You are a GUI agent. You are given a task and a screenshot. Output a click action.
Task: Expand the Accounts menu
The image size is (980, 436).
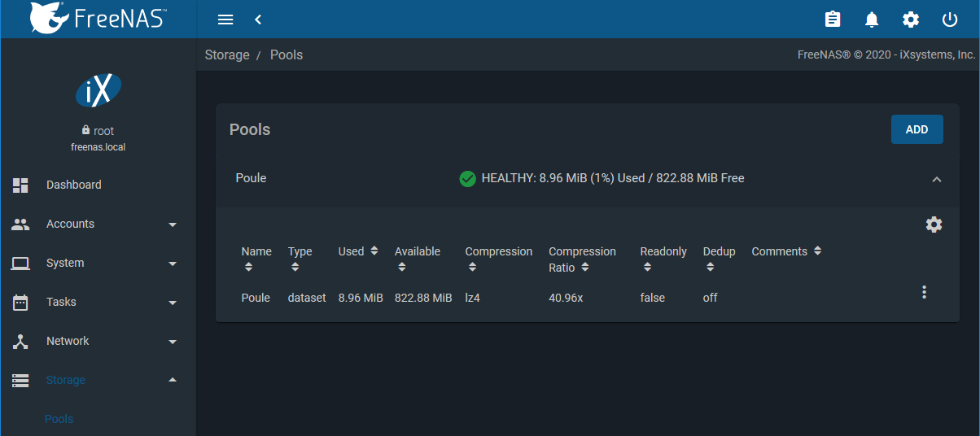(98, 224)
